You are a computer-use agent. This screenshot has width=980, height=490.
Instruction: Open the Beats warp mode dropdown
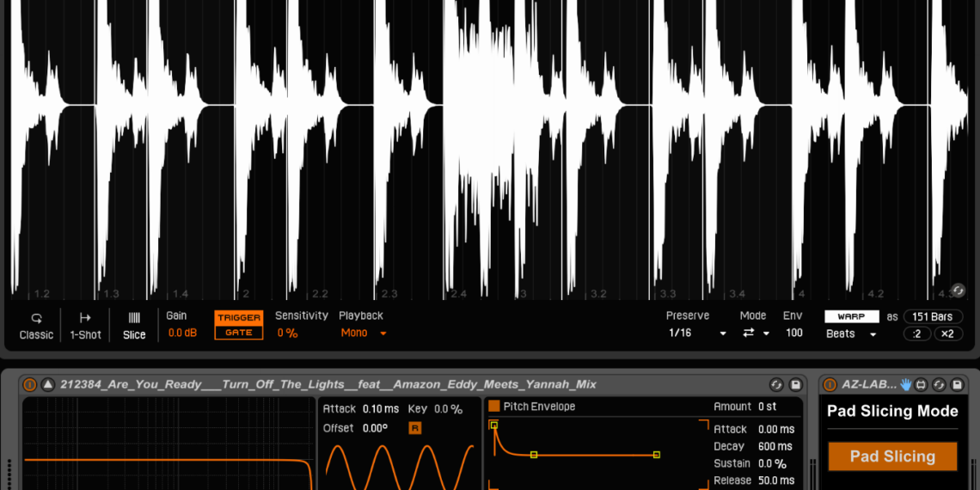point(851,334)
